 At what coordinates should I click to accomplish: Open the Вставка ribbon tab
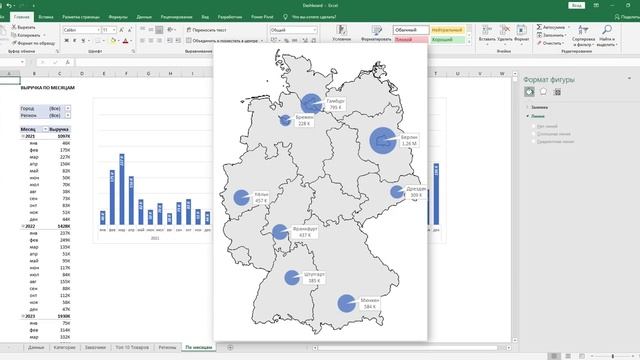(46, 17)
